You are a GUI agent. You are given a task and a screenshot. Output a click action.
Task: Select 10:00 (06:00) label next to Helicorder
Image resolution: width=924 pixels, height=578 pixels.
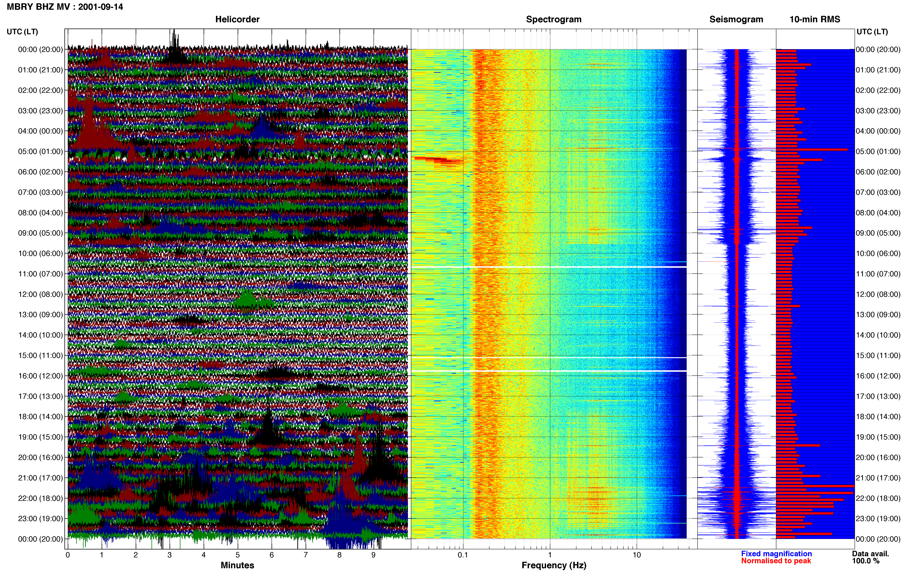(x=41, y=253)
